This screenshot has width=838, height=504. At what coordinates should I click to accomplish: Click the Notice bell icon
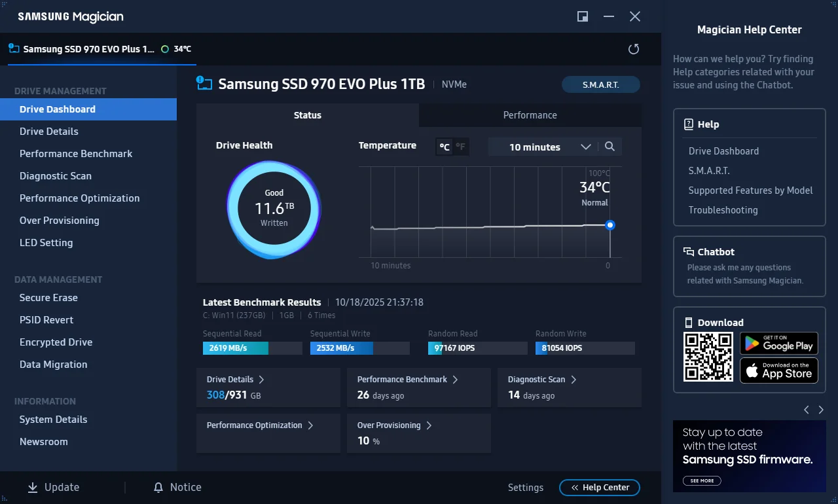pyautogui.click(x=158, y=488)
